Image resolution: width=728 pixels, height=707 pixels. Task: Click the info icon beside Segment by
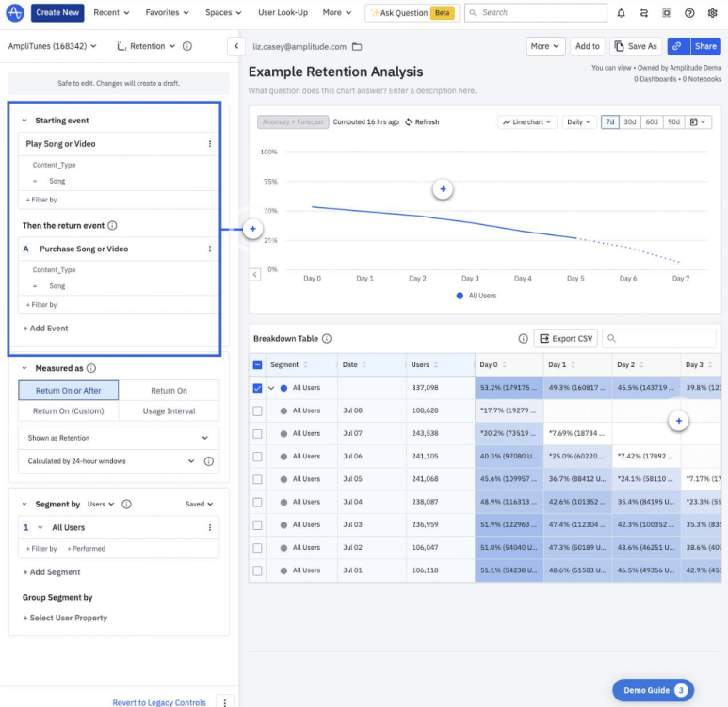(x=126, y=504)
